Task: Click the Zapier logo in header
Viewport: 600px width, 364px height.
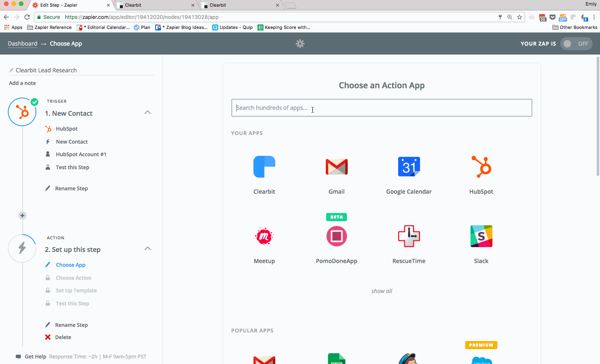Action: [300, 44]
